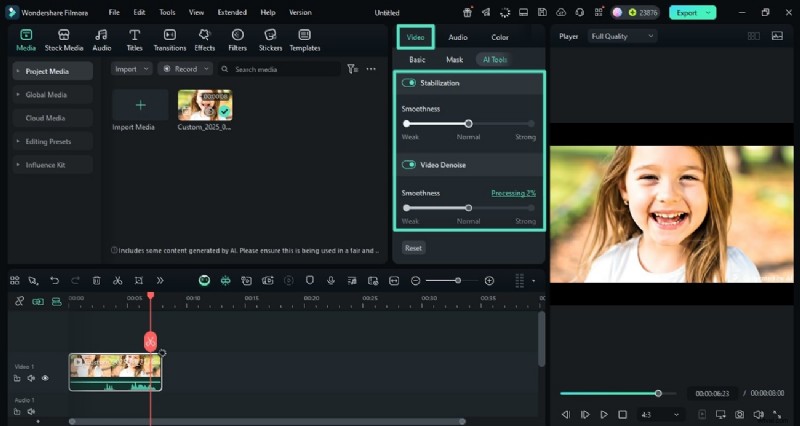Open the Titles panel

point(134,40)
